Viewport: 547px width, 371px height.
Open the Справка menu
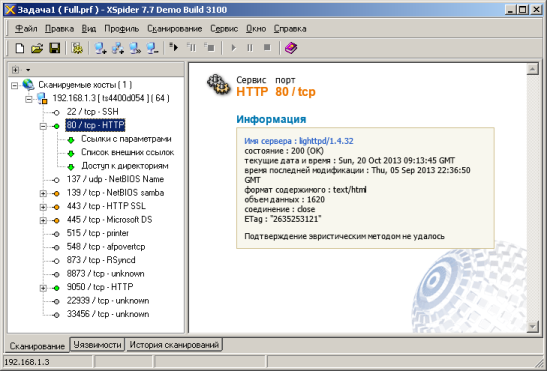pos(290,29)
